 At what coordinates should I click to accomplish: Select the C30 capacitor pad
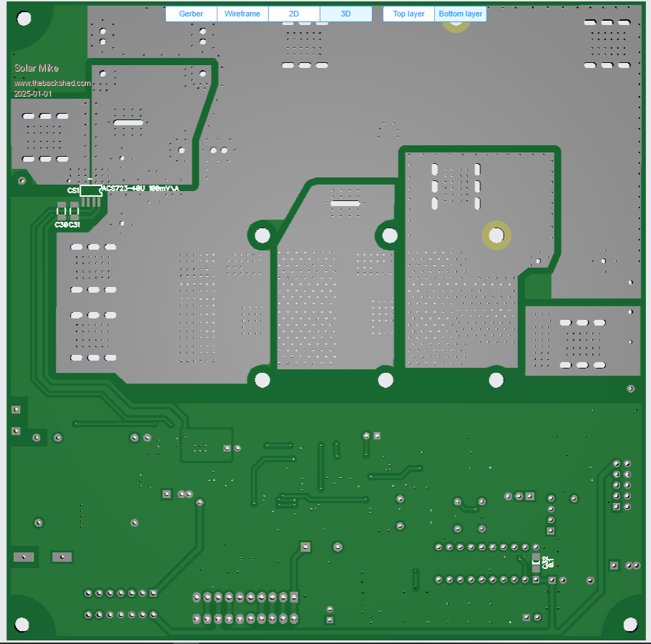pyautogui.click(x=62, y=211)
